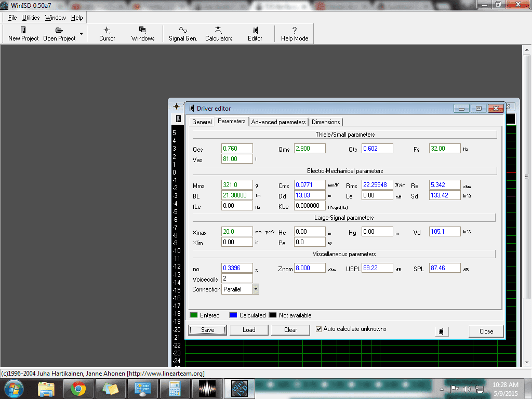This screenshot has width=532, height=399.
Task: Click the WinISD taskbar icon
Action: click(x=240, y=389)
